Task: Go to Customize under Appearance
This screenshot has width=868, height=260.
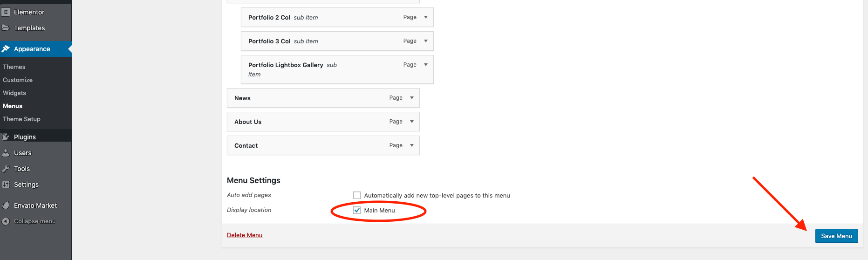Action: click(18, 80)
